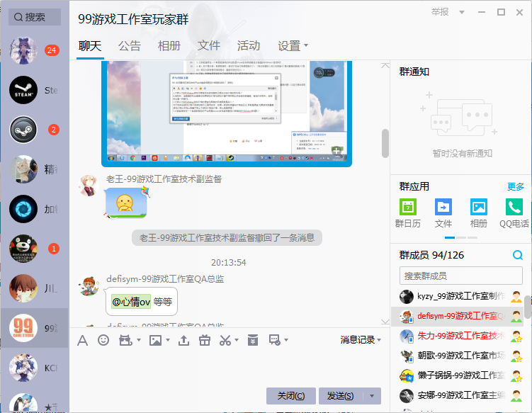Click the 关闭(C) button
Viewport: 532px width, 413px height.
291,396
